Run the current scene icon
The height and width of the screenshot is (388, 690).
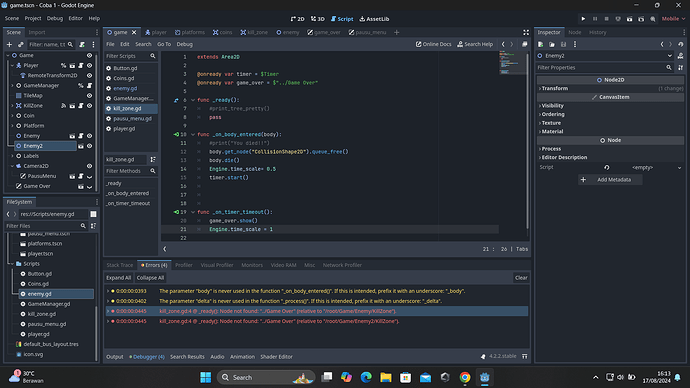(x=629, y=19)
